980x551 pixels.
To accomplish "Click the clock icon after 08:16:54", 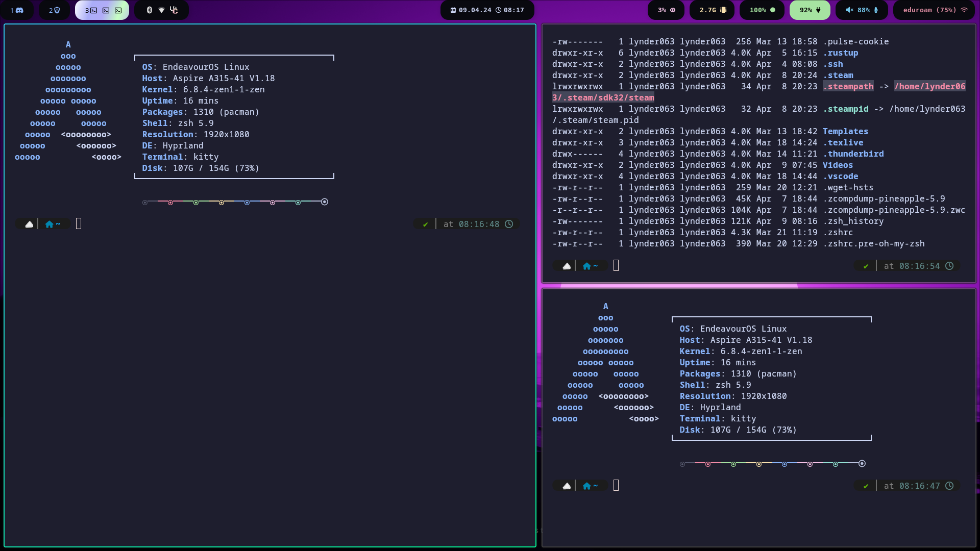I will (x=949, y=266).
